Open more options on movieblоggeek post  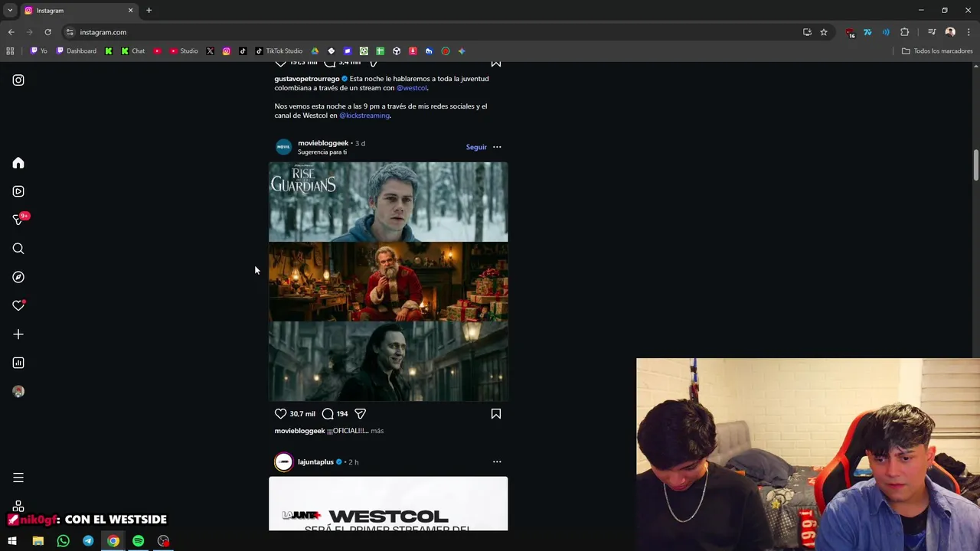[497, 147]
